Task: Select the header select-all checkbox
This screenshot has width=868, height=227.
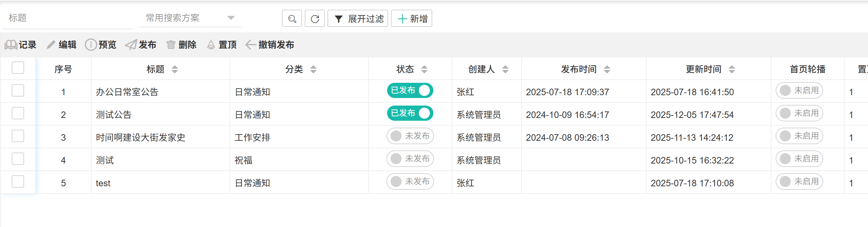Action: 18,68
